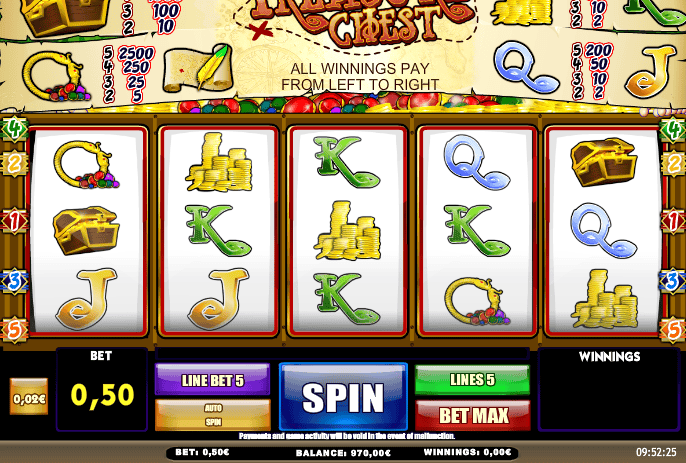
Task: Select payline marker 4 on the right side
Action: (x=673, y=130)
